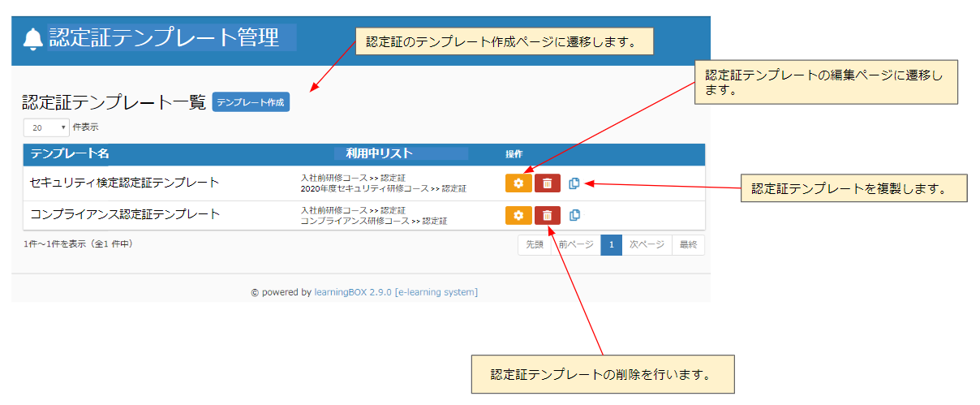The image size is (980, 405).
Task: Duplicate the セキュリティ検定認定証テンプレート
Action: (574, 183)
